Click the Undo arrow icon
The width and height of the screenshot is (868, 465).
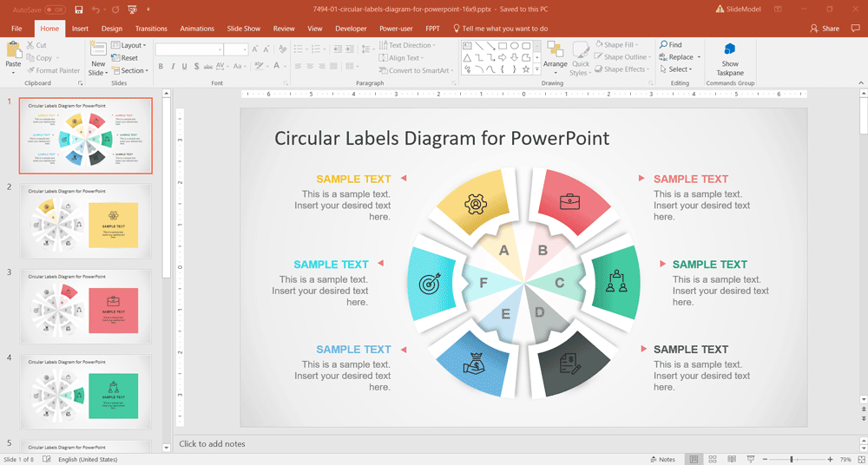pyautogui.click(x=95, y=10)
